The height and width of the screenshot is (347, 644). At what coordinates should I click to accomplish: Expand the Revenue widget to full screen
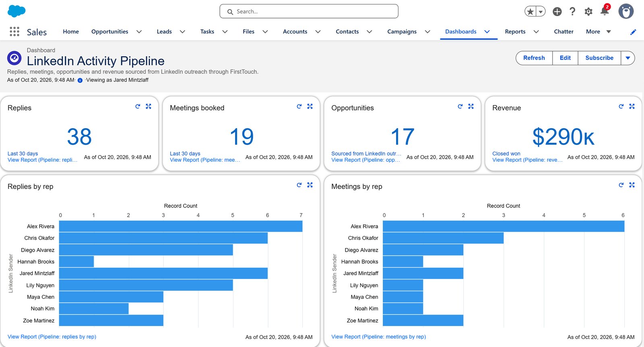tap(632, 106)
